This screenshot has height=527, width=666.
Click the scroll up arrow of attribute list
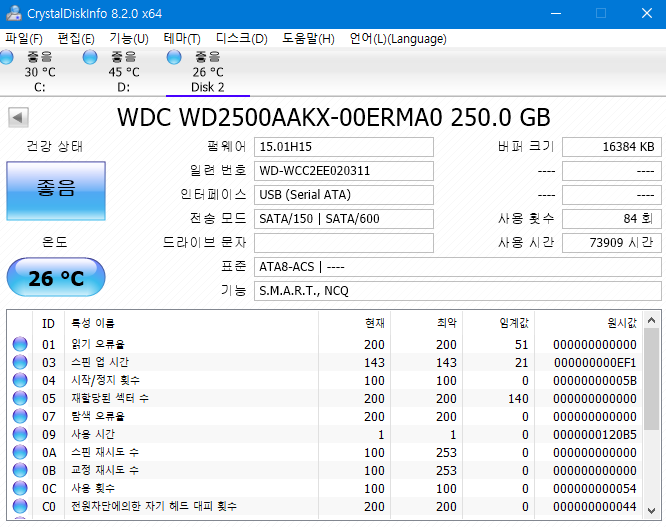[652, 320]
